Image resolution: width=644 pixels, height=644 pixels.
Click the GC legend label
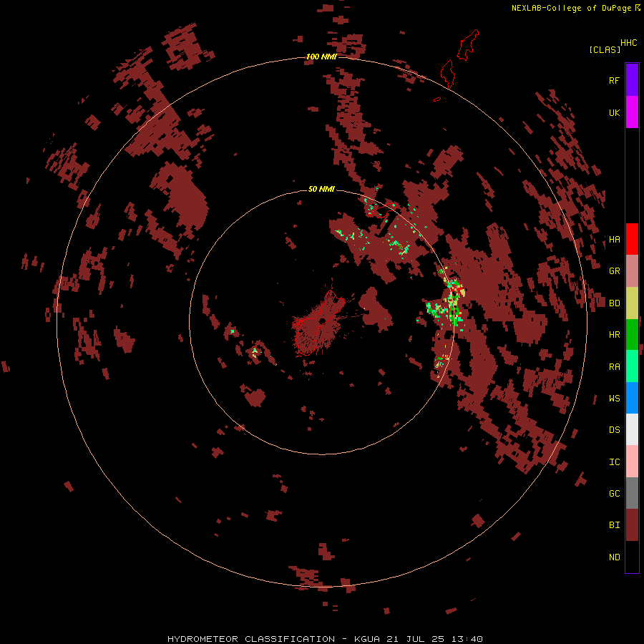point(614,494)
